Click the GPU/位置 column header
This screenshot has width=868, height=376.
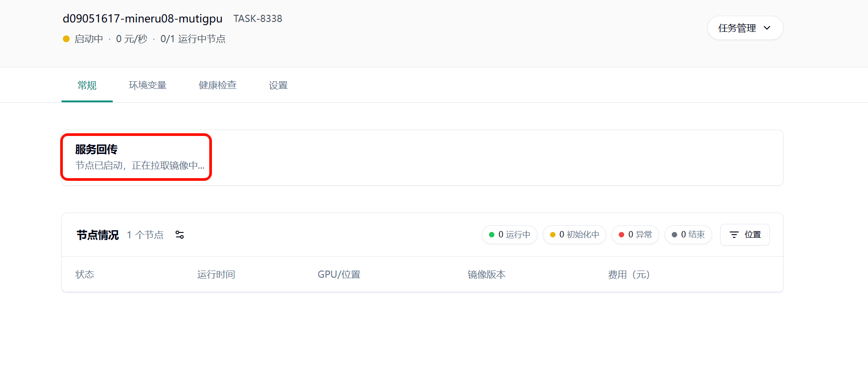click(339, 275)
